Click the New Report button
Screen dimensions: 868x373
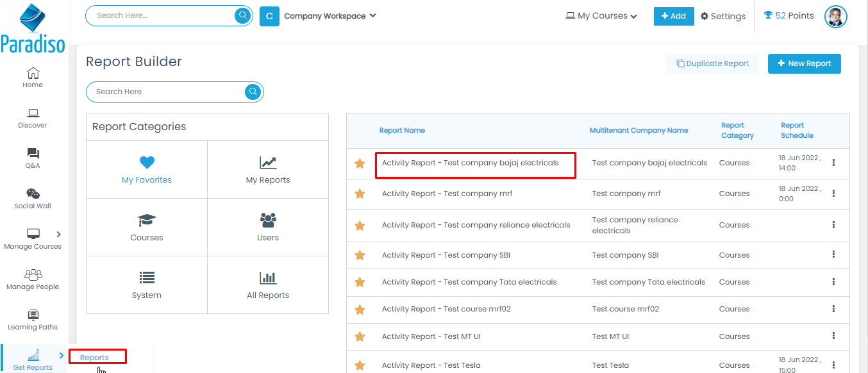tap(804, 63)
